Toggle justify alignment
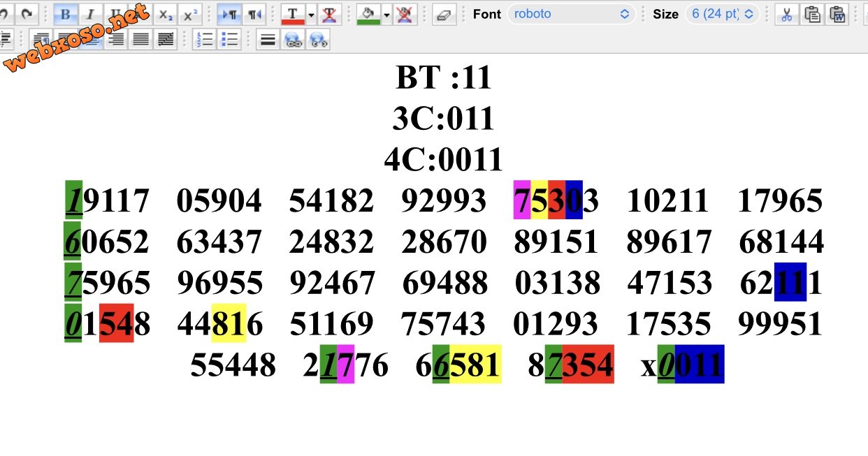 pyautogui.click(x=140, y=40)
